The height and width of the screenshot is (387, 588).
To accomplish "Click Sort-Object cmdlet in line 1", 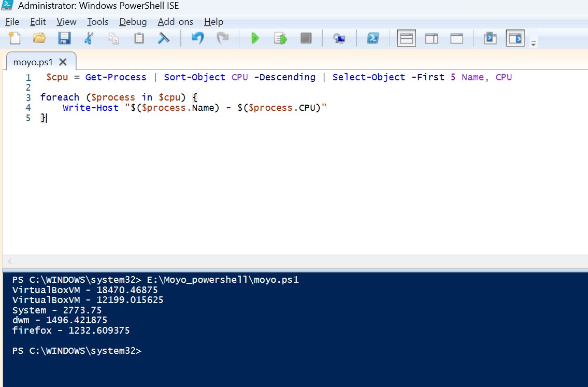I will click(x=195, y=77).
